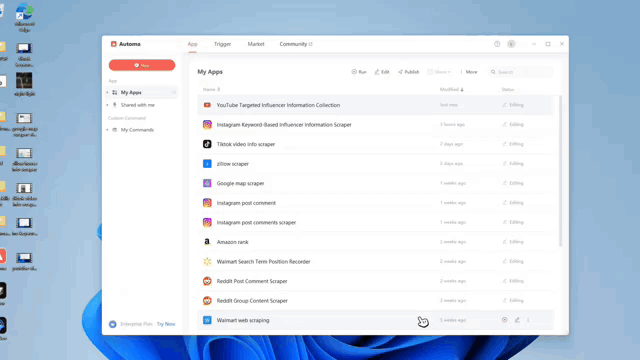
Task: Click the Edit toolbar button
Action: pyautogui.click(x=382, y=72)
